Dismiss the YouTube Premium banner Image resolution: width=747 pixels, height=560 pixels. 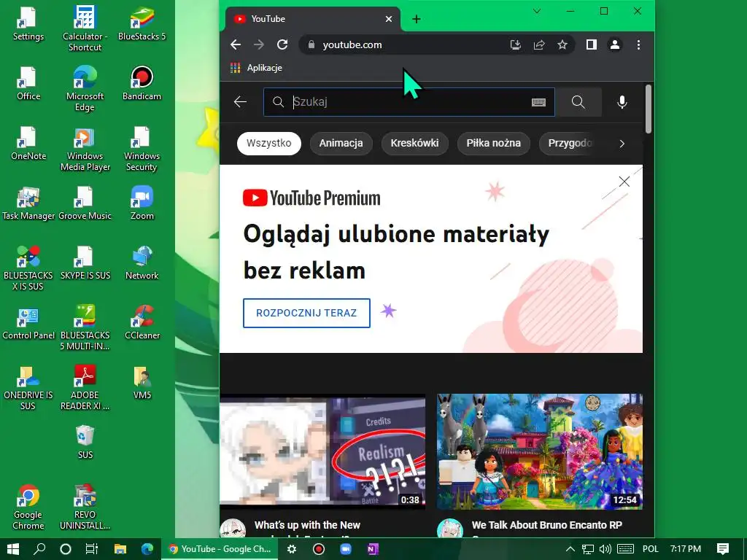pyautogui.click(x=624, y=182)
